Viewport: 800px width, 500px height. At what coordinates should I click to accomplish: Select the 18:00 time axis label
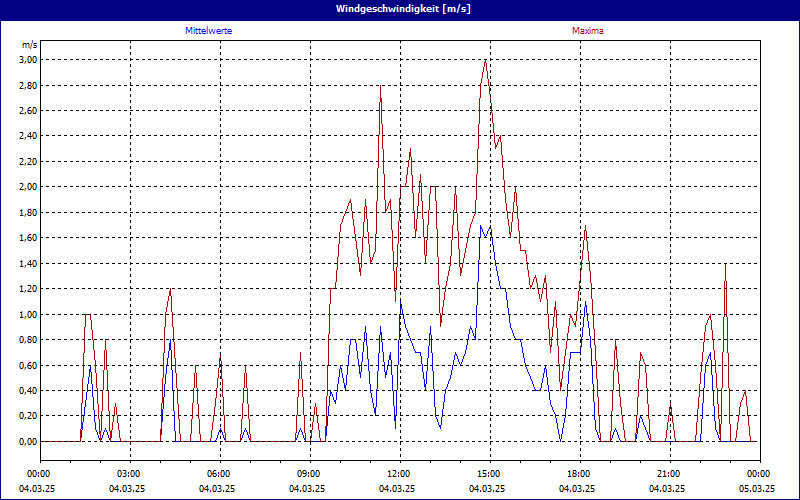(x=578, y=474)
